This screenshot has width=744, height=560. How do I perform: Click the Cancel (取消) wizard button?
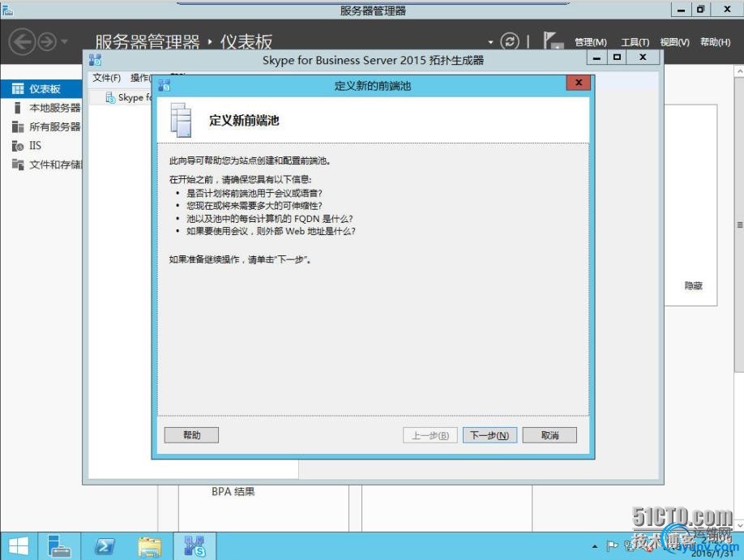pos(549,435)
